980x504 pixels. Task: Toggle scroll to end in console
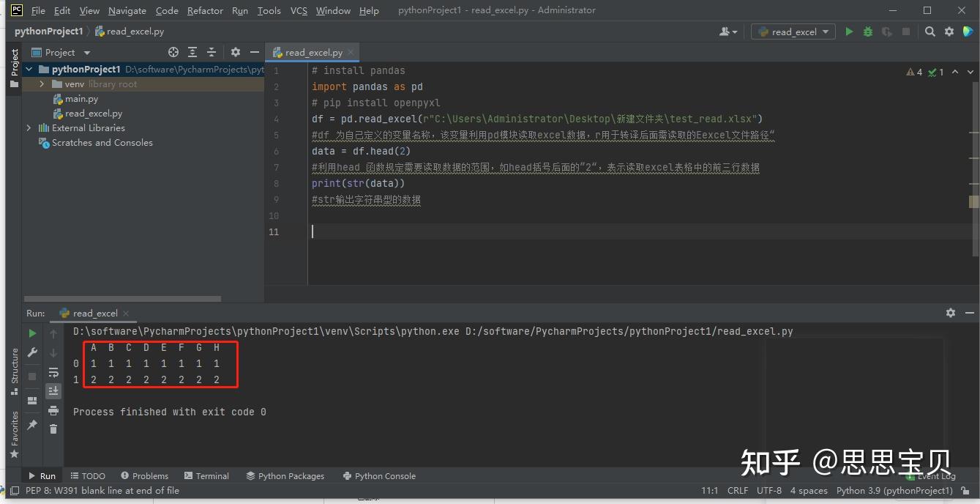tap(53, 391)
